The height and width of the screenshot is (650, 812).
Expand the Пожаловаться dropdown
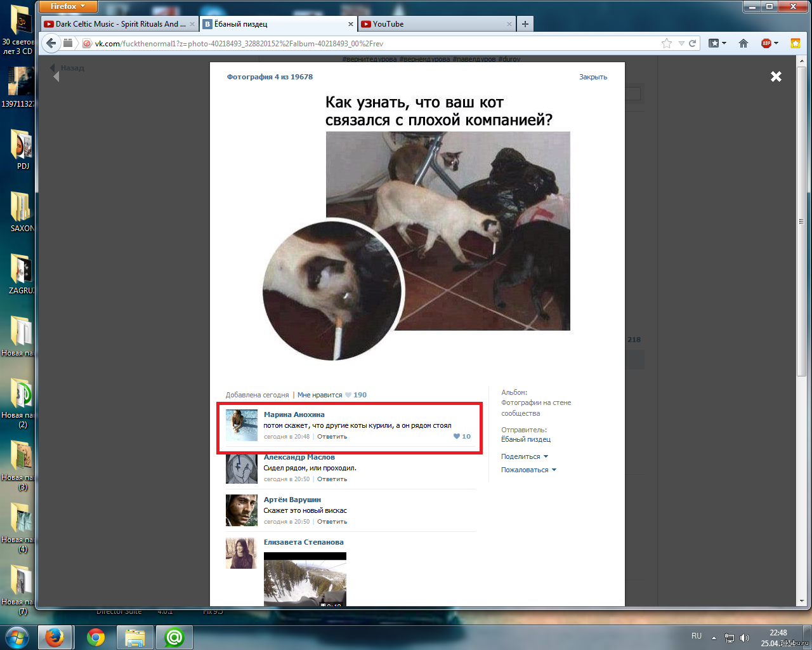point(528,470)
